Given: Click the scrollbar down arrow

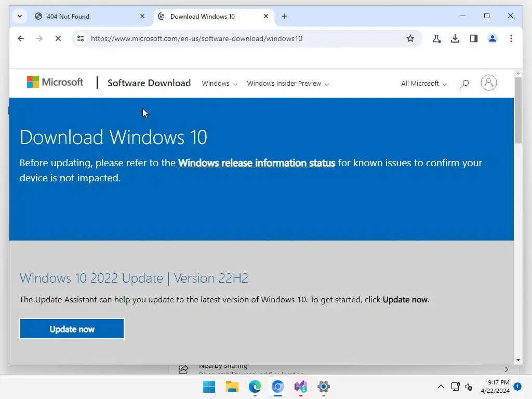Looking at the screenshot, I should [518, 360].
